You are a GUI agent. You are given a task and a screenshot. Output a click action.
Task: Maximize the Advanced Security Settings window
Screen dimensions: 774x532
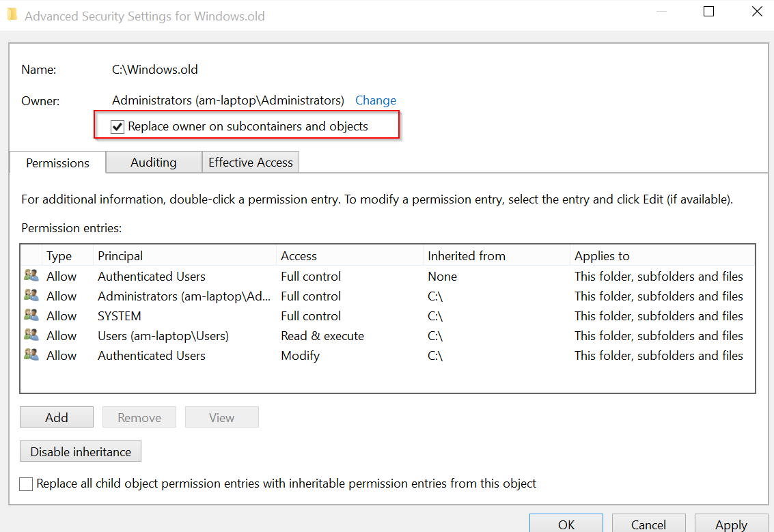(708, 12)
